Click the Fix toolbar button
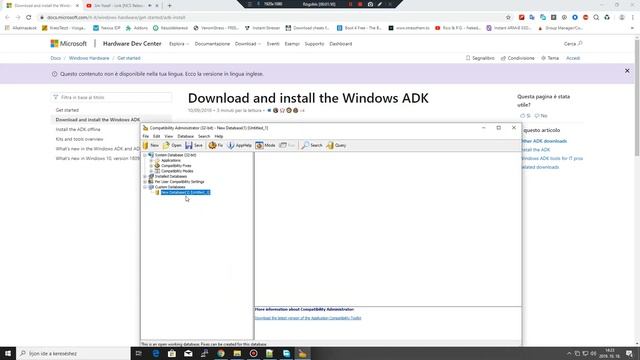This screenshot has width=640, height=360. click(216, 145)
